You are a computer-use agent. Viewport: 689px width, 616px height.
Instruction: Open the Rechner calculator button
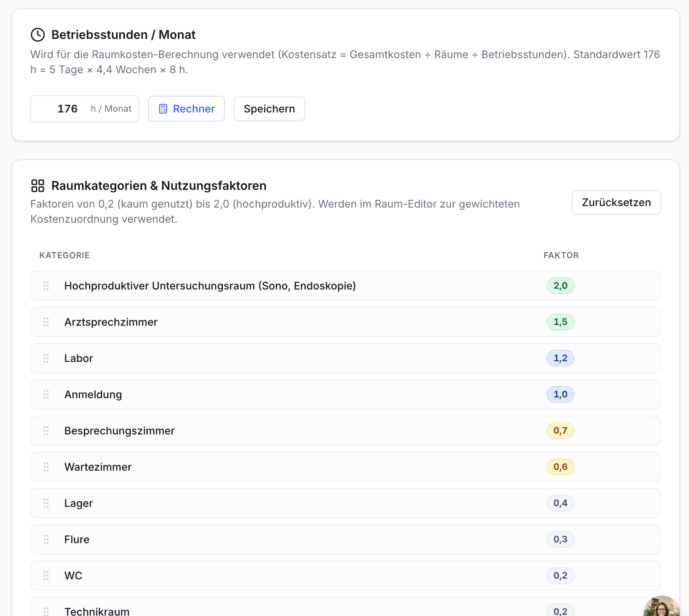pos(186,109)
